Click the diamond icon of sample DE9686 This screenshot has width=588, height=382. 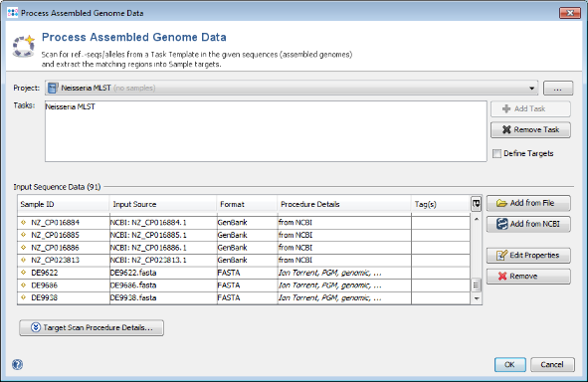click(24, 286)
